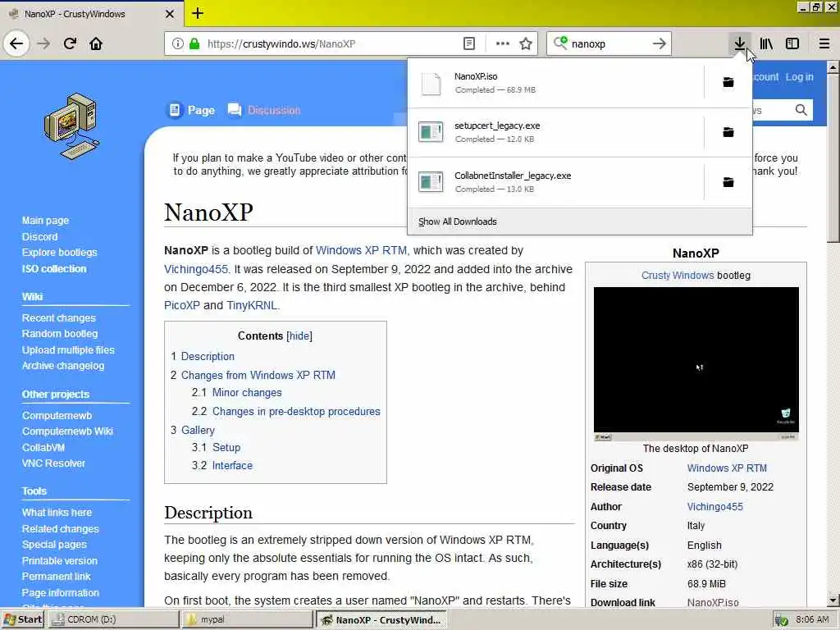Select the NanoXP - CrustyWindows tab

(92, 14)
